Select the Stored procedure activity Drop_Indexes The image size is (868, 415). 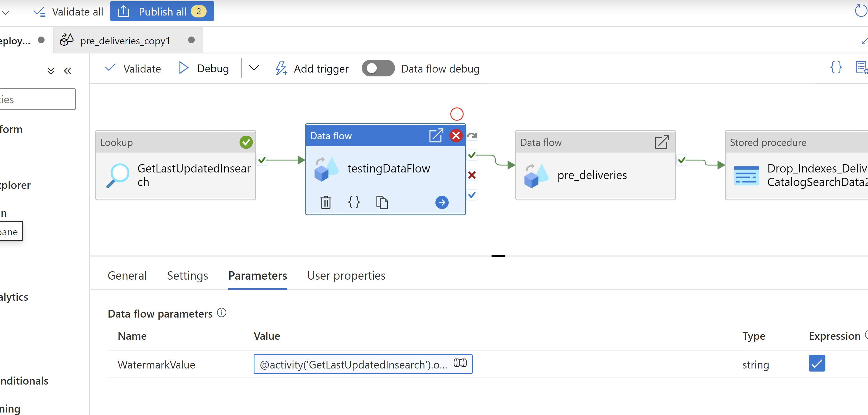coord(797,165)
